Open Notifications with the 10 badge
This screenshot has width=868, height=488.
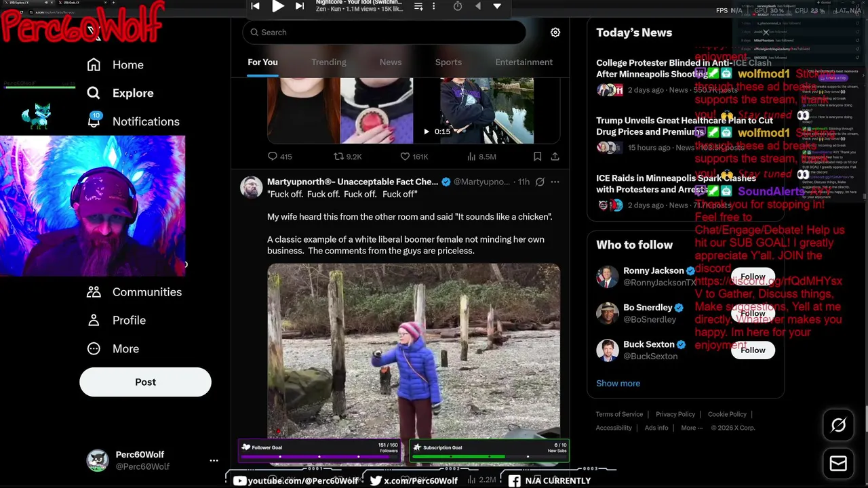[x=133, y=121]
